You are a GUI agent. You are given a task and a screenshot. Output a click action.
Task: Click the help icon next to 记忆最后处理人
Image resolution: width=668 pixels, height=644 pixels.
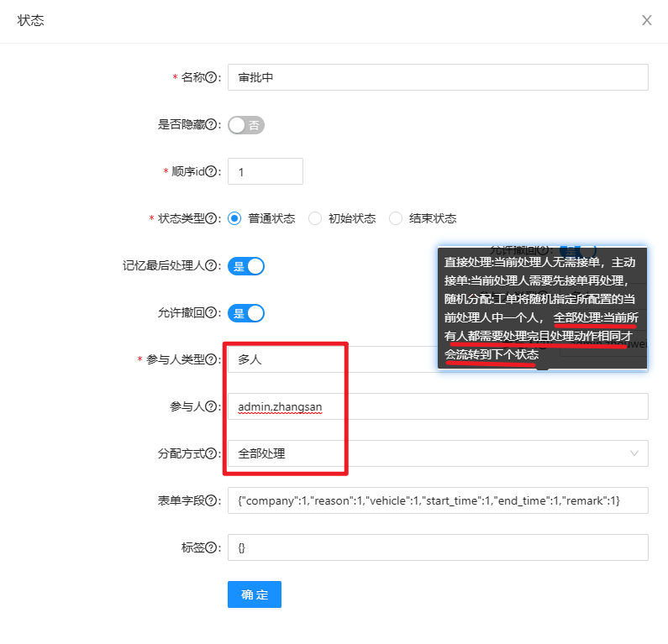coord(211,265)
